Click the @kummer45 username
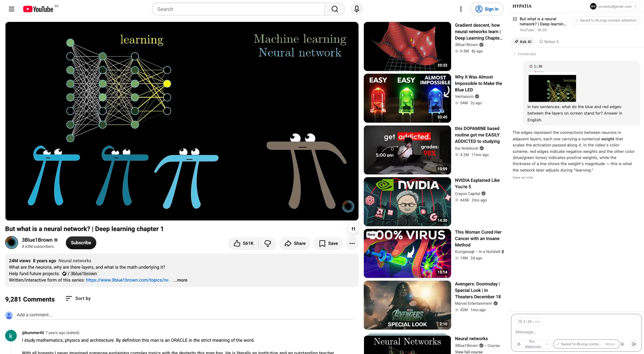 tap(33, 333)
